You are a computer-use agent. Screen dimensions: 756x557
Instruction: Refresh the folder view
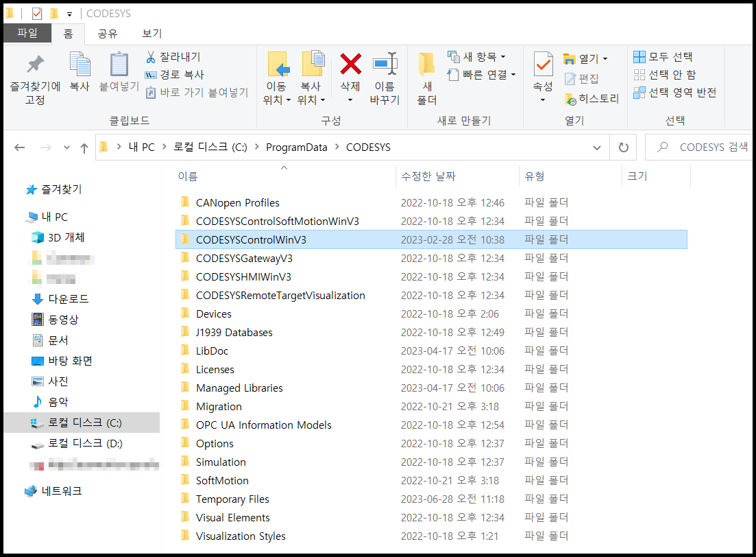pyautogui.click(x=624, y=147)
